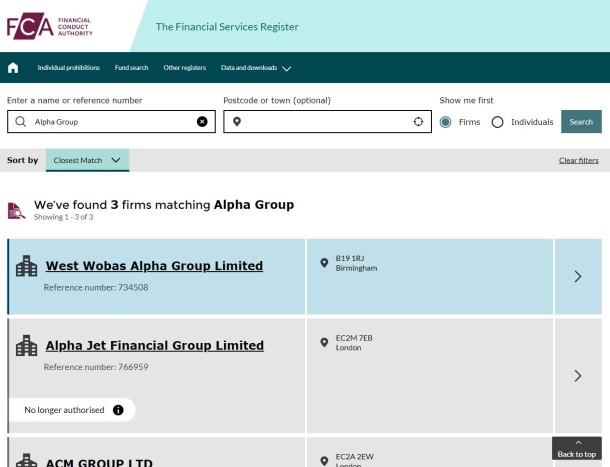Click the No longer authorised badge
The height and width of the screenshot is (467, 610).
(72, 410)
